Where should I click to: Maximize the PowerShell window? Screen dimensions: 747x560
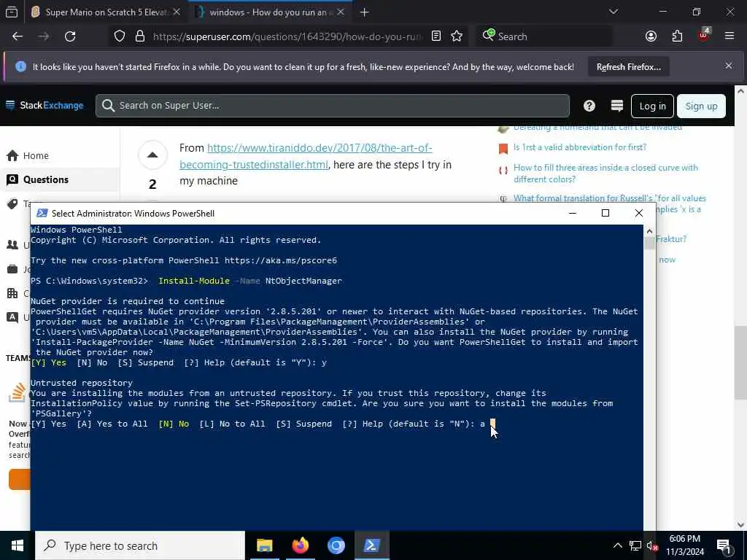pos(605,213)
